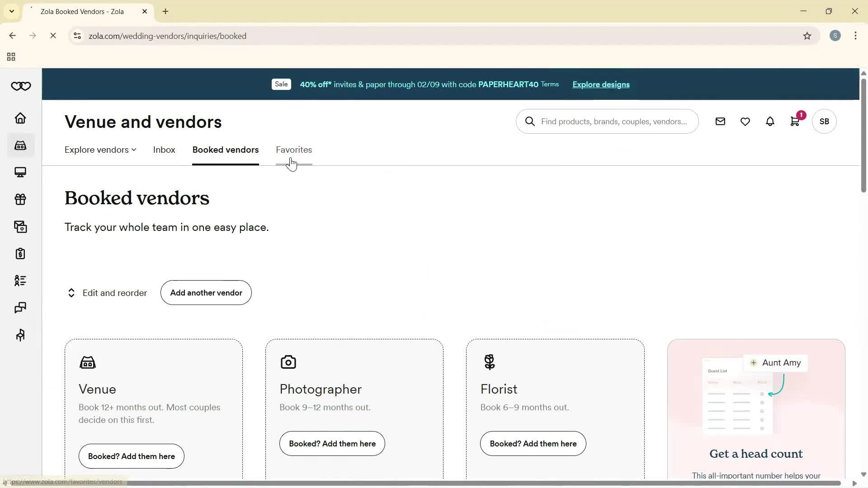Open the budget clipboard icon

click(20, 253)
